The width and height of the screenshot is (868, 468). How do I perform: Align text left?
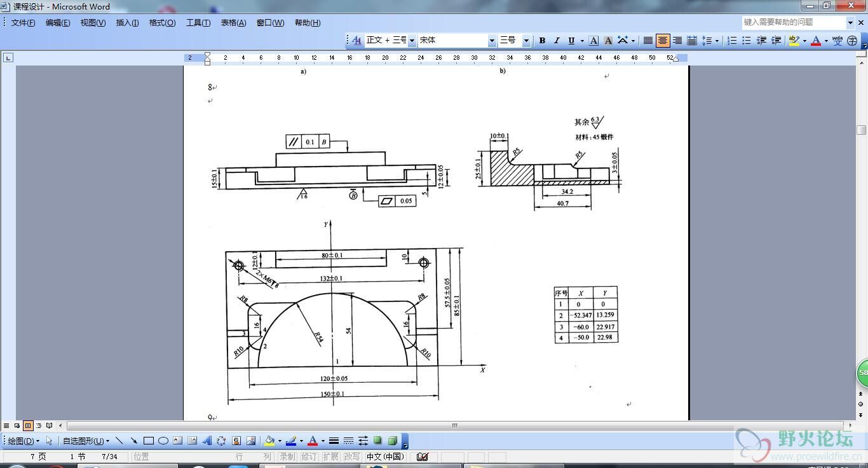(x=648, y=40)
